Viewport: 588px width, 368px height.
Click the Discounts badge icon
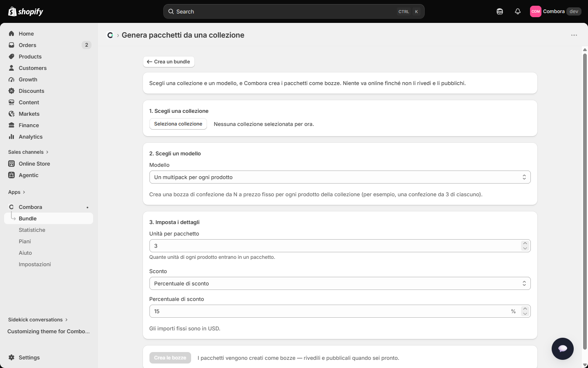click(11, 91)
